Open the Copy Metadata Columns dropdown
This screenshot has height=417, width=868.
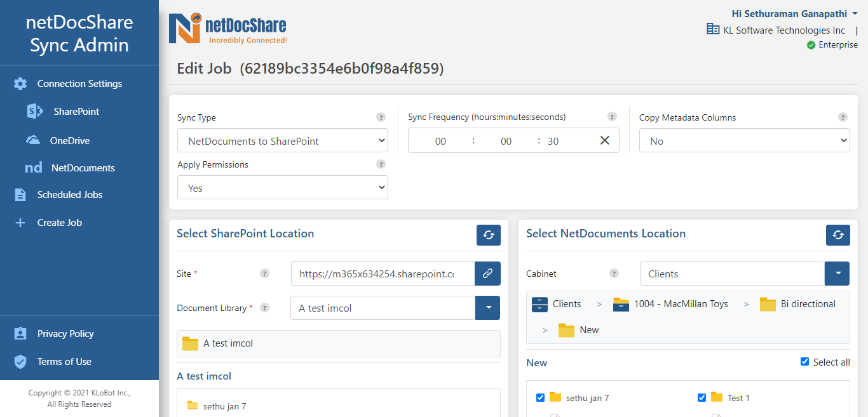point(745,141)
